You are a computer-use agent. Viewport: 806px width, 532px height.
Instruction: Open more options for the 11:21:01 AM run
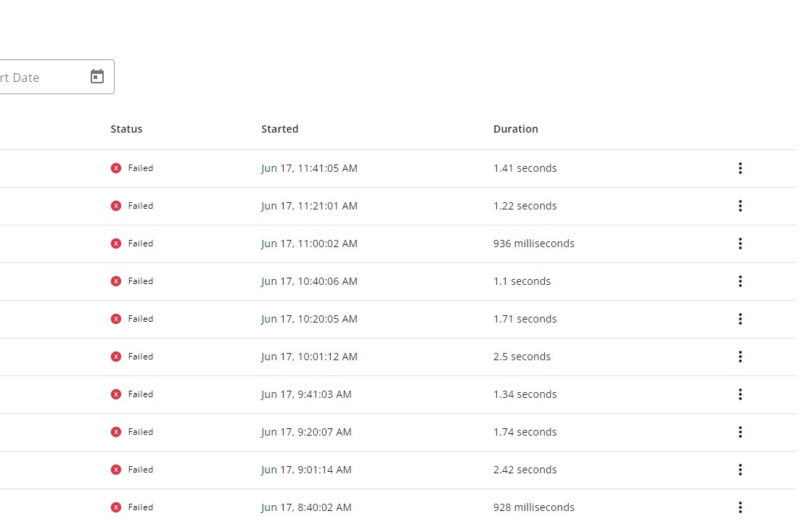[740, 206]
